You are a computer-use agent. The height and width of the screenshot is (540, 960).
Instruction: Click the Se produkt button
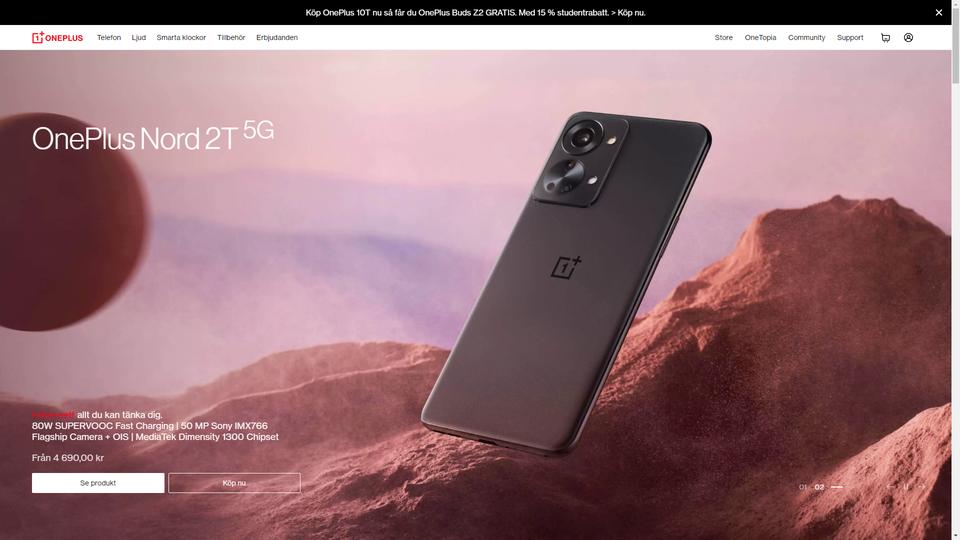click(98, 482)
